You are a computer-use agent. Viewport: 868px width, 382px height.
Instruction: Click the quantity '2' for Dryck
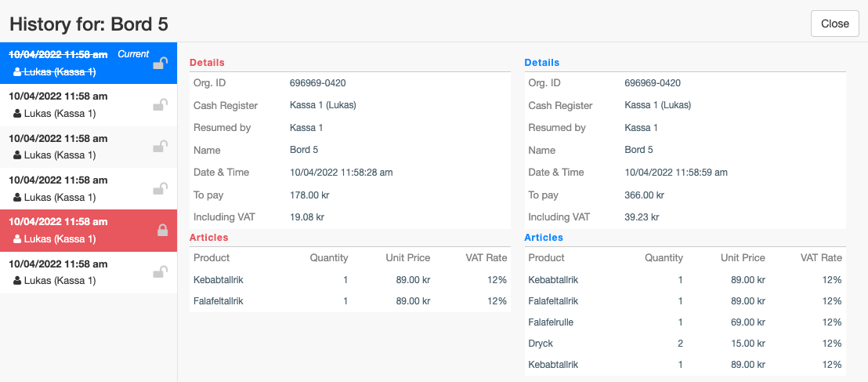pyautogui.click(x=680, y=344)
